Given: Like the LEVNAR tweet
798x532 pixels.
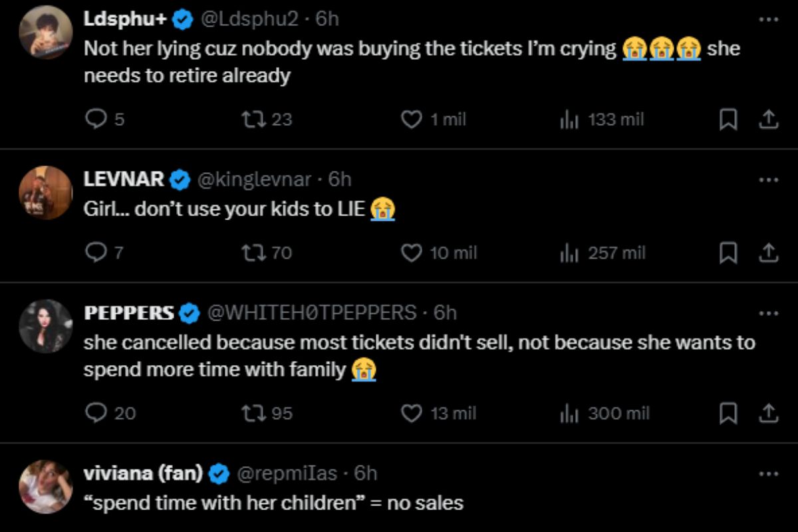Looking at the screenshot, I should click(x=412, y=253).
